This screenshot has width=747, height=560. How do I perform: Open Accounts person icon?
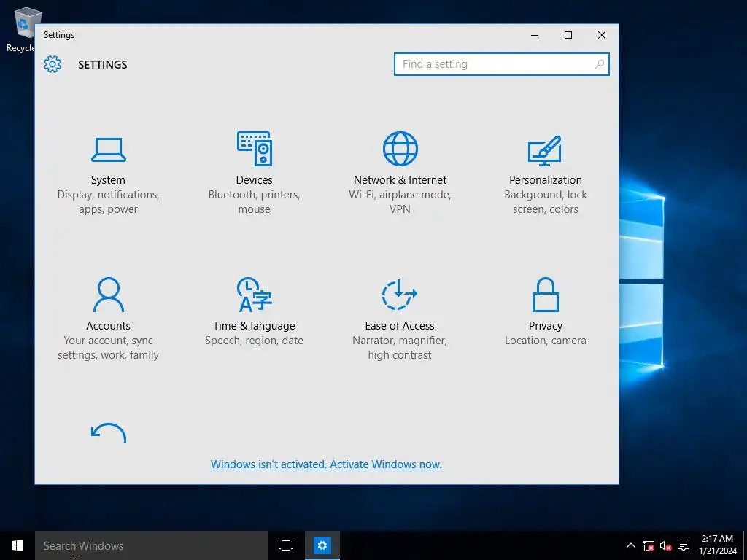coord(109,295)
